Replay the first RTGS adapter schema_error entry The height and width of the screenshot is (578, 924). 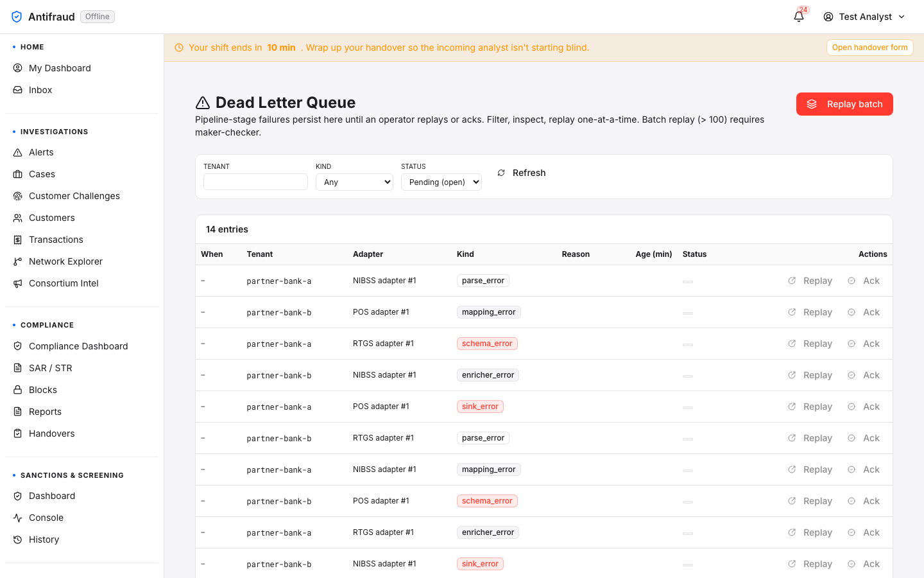810,344
